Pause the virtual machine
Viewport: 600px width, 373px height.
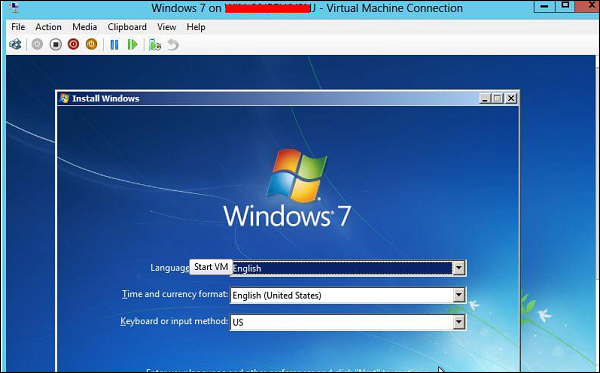(x=114, y=45)
